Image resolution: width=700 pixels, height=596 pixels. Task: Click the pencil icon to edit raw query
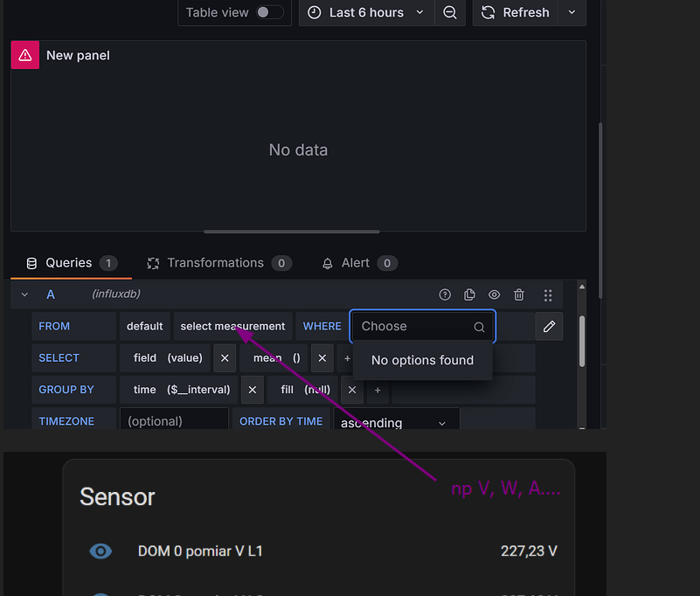point(549,326)
